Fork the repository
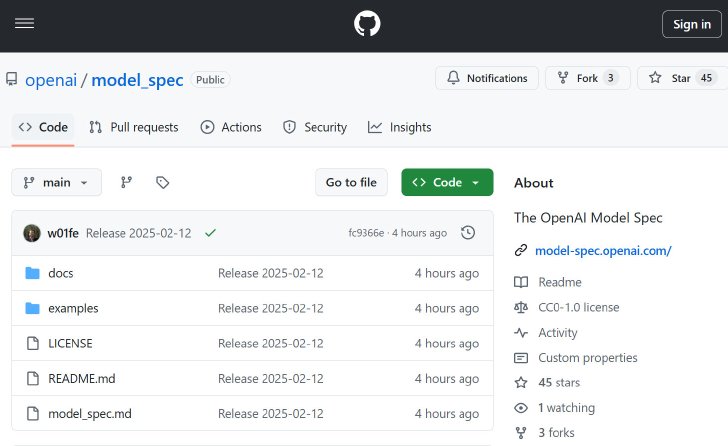The image size is (728, 446). pos(587,78)
